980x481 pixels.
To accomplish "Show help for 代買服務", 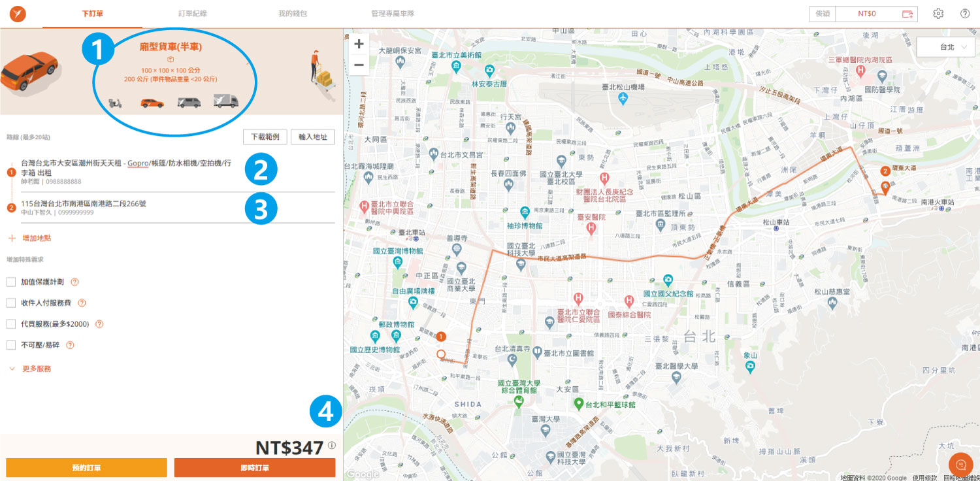I will pos(99,324).
